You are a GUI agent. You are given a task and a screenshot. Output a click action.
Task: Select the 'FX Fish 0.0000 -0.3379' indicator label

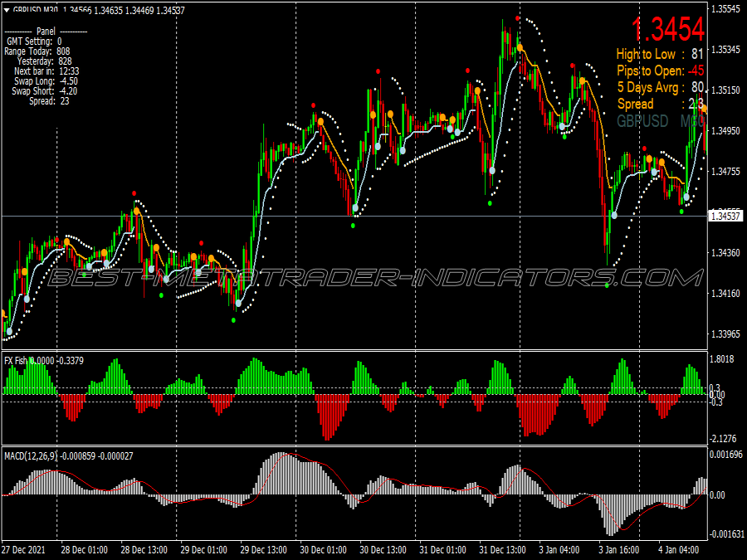tap(44, 361)
